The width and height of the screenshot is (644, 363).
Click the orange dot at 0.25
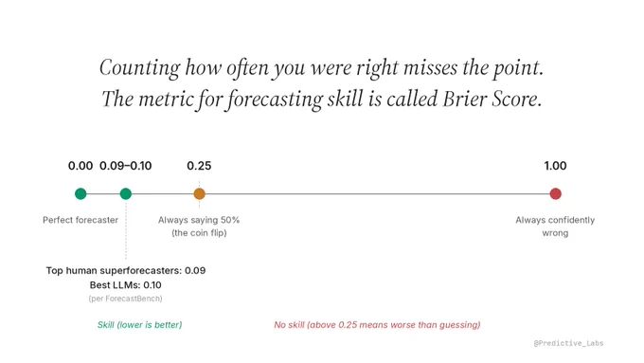coord(199,193)
